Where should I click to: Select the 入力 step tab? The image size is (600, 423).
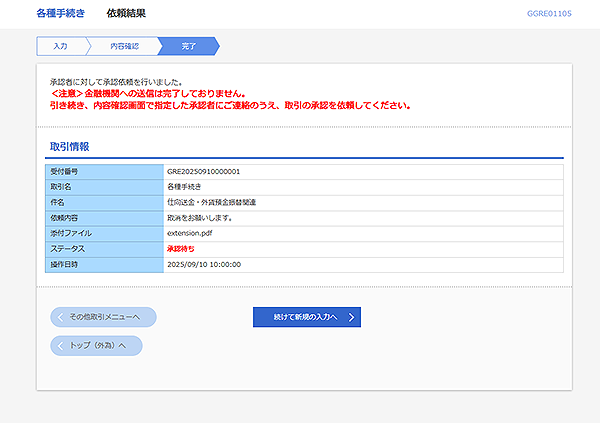pos(61,46)
